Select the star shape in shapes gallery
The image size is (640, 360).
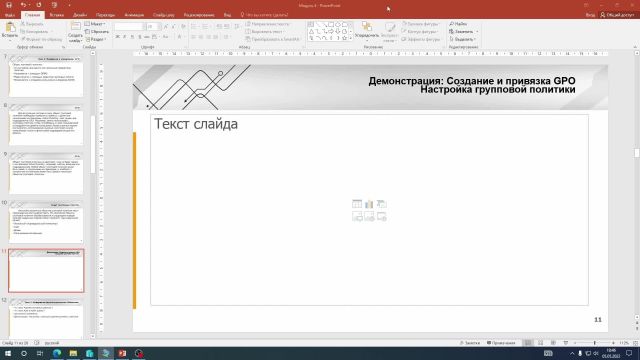point(344,38)
